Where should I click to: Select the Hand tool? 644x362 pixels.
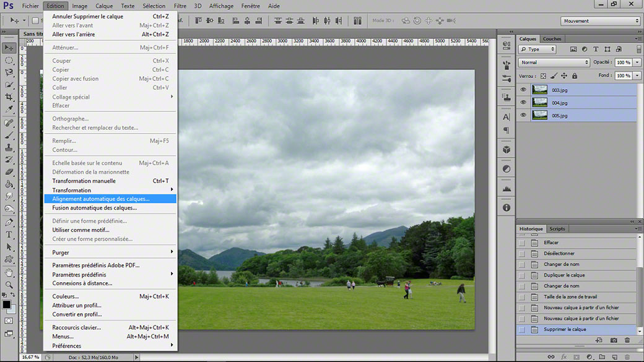tap(9, 272)
